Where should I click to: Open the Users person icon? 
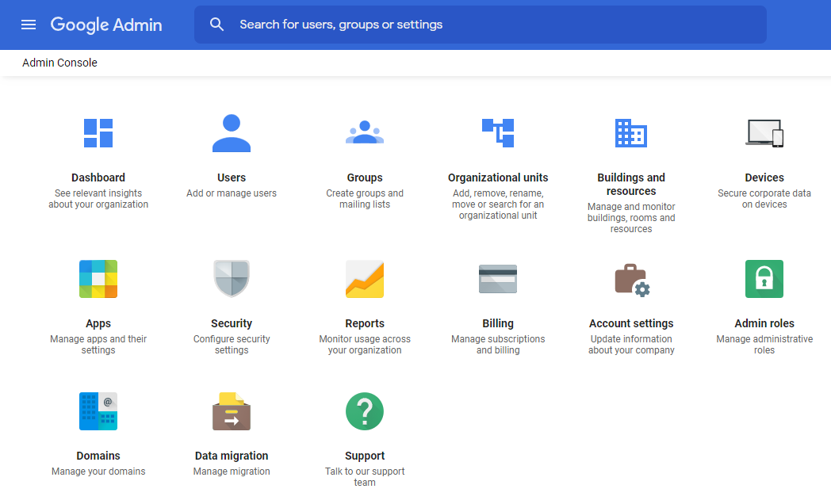(x=232, y=133)
